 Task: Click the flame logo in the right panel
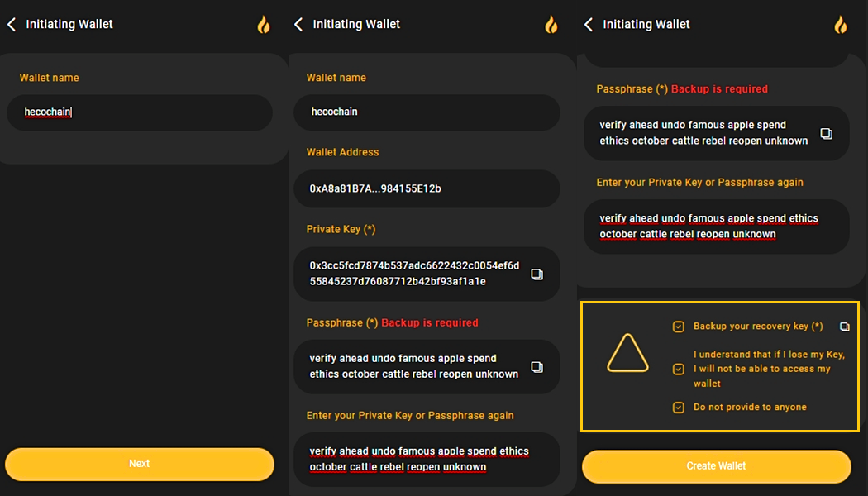point(840,25)
